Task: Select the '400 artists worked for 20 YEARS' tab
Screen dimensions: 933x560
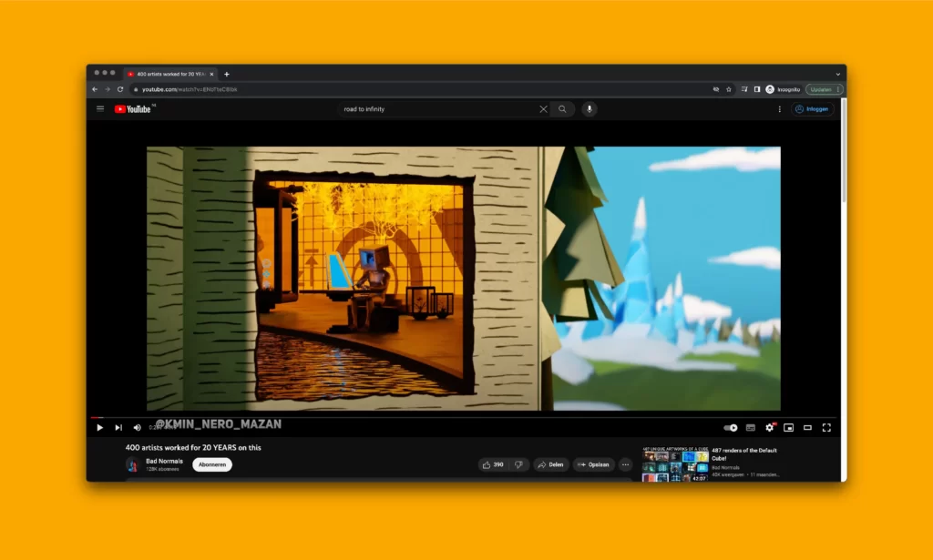Action: [x=170, y=75]
